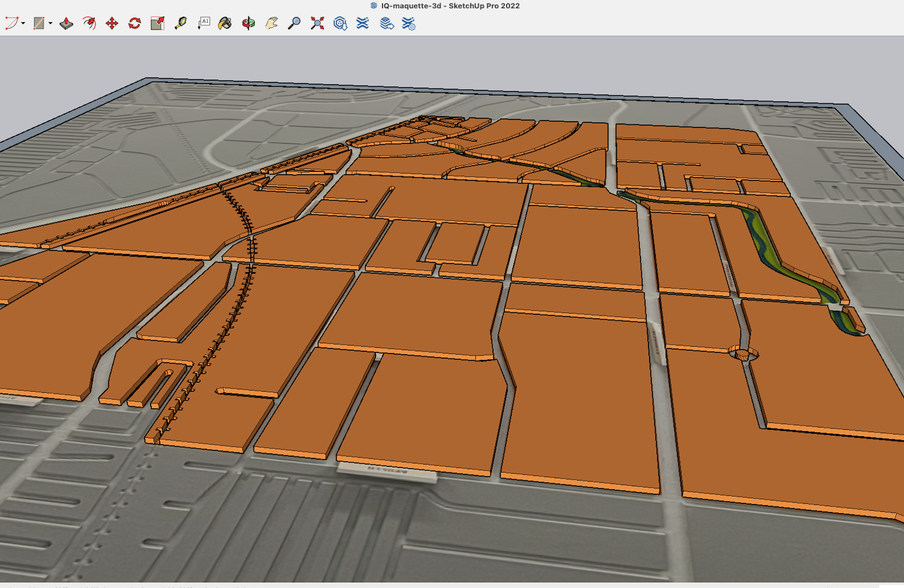Select the Arc drawing tool
Image resolution: width=904 pixels, height=588 pixels.
(x=11, y=23)
